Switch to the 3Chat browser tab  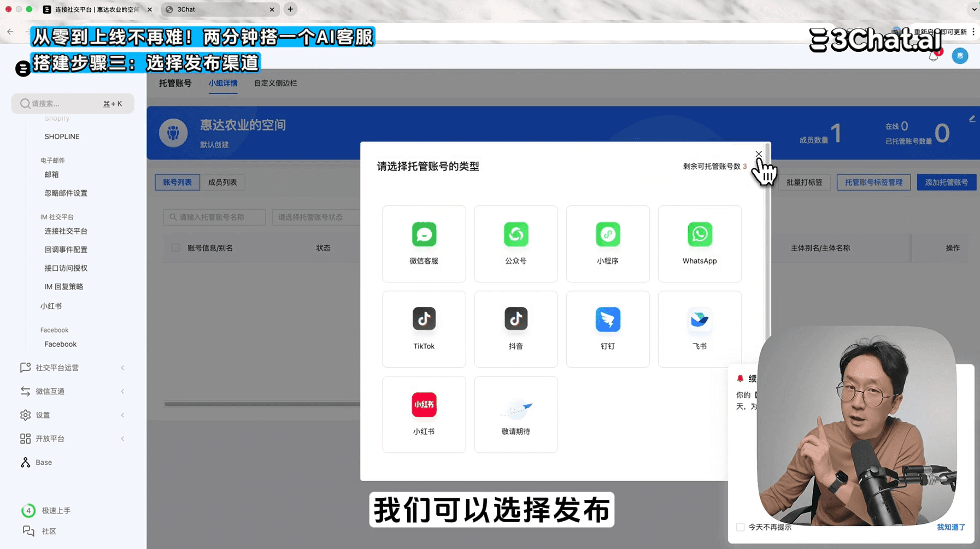219,9
